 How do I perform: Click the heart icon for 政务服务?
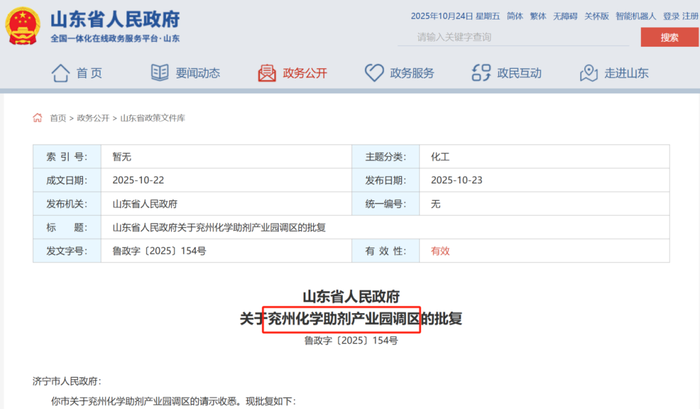coord(374,73)
